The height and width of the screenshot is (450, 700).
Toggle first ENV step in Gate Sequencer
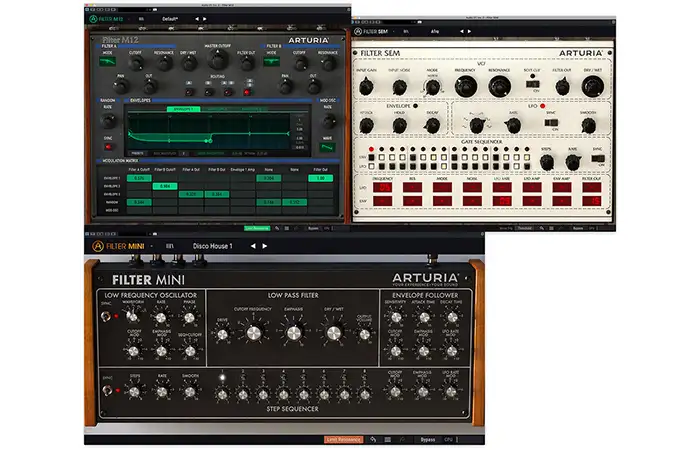pos(371,158)
